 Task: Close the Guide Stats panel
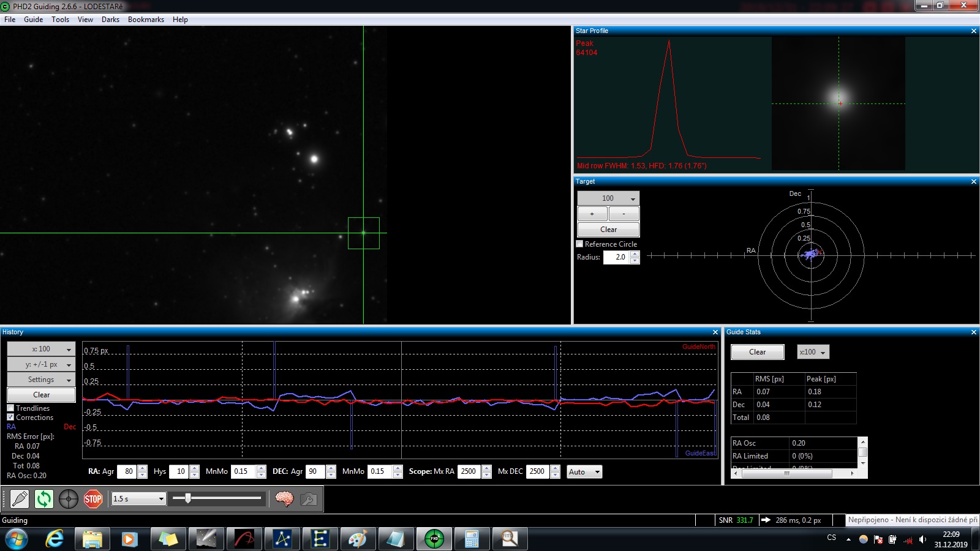point(974,332)
